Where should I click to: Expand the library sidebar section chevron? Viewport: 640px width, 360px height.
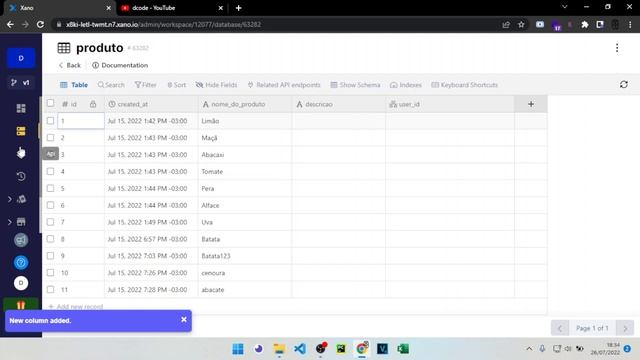coord(9,199)
